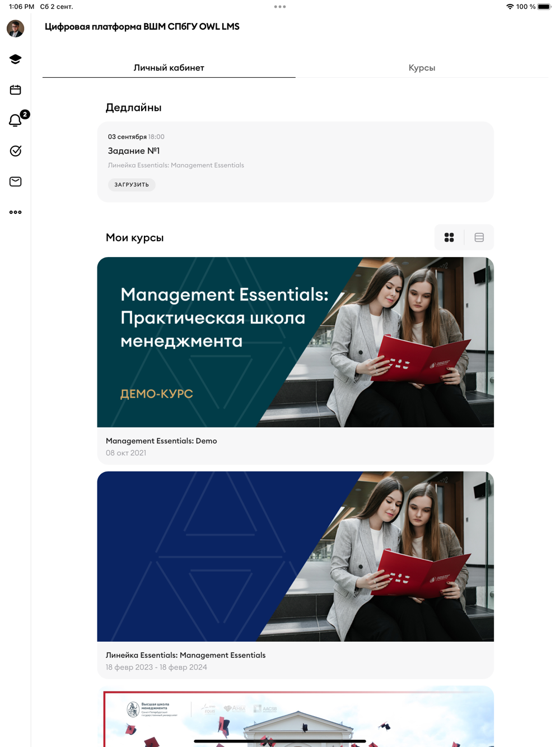Screen dimensions: 560x747
Task: Click the Дедлайны heading
Action: 133,108
